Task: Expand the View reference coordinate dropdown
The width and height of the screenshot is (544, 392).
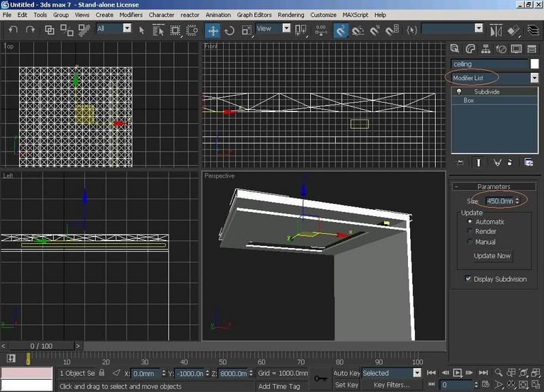Action: click(286, 29)
